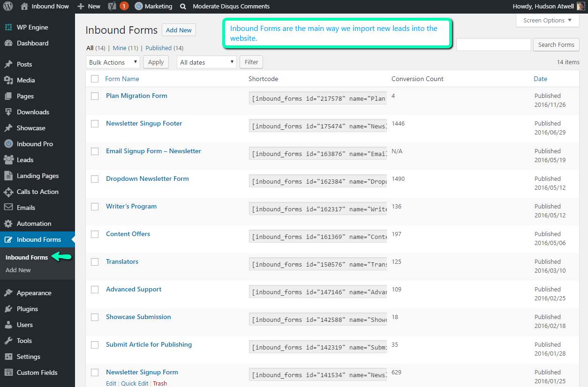Open the orange notification badge showing 1
This screenshot has height=387, width=588.
coord(124,7)
